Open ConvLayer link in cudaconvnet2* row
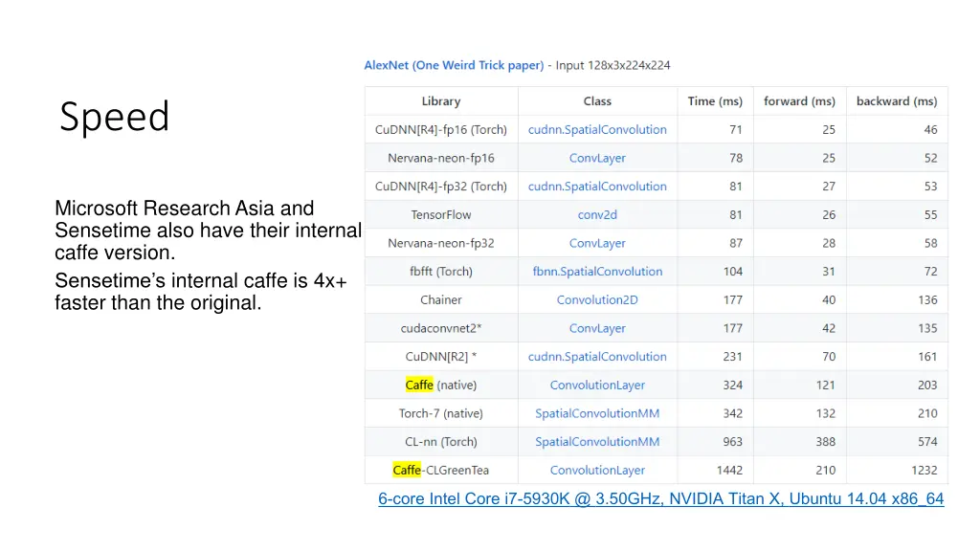 tap(597, 328)
